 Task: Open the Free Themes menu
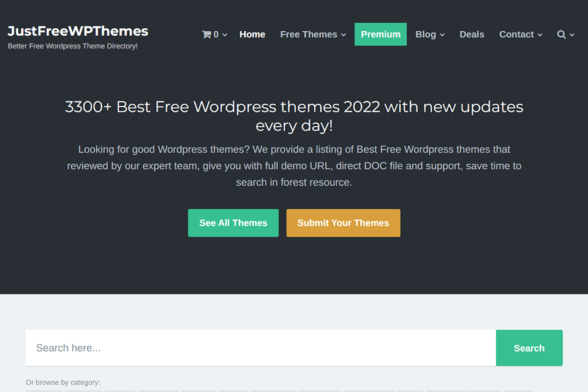(309, 34)
